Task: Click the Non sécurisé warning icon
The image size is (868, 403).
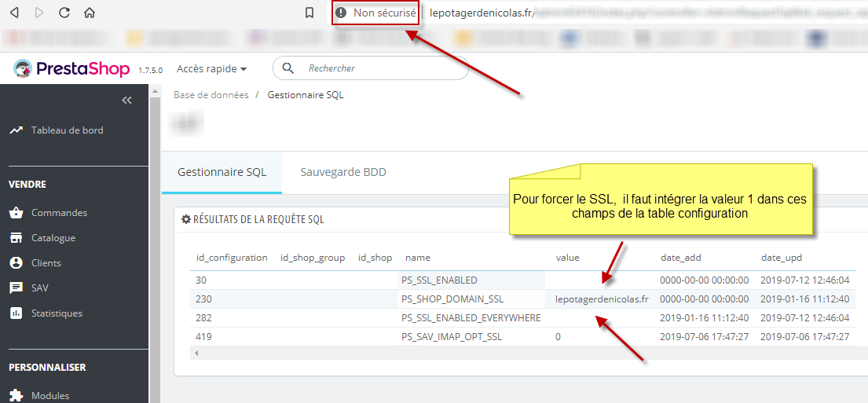Action: 341,13
